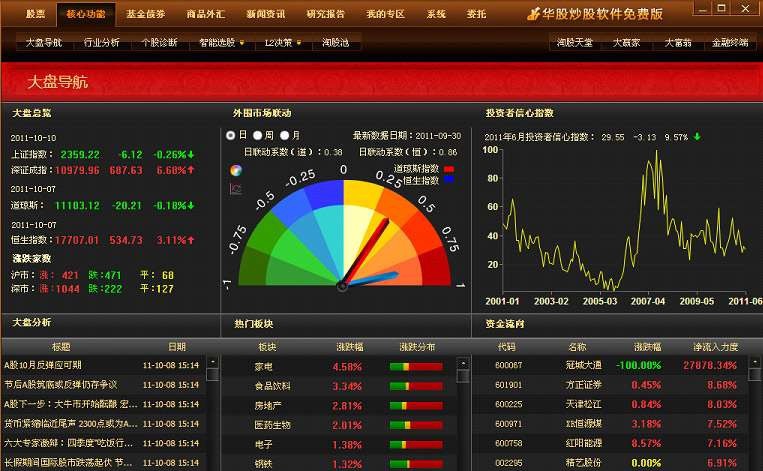Viewport: 763px width, 471px height.
Task: Open the 大富翁 link
Action: [x=678, y=43]
